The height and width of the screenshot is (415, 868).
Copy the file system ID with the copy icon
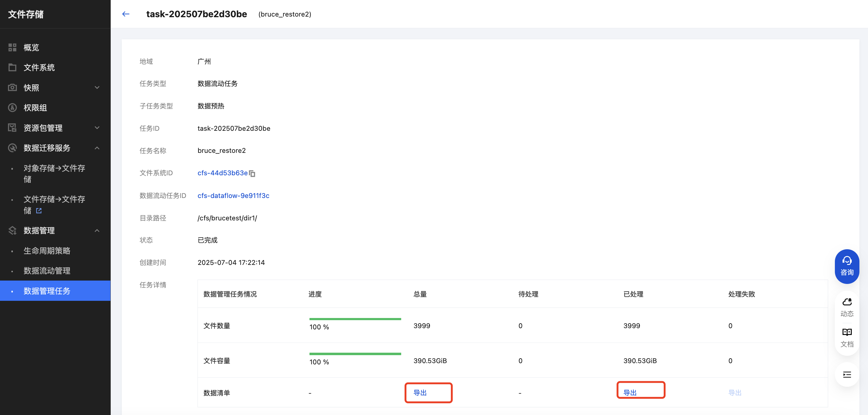click(x=252, y=174)
